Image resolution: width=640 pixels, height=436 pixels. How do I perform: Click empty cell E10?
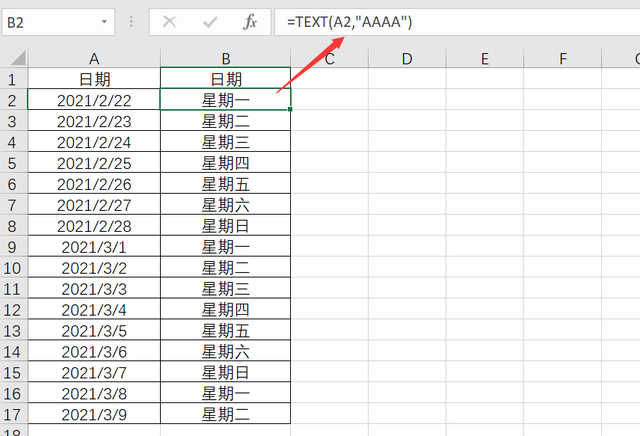[x=484, y=267]
